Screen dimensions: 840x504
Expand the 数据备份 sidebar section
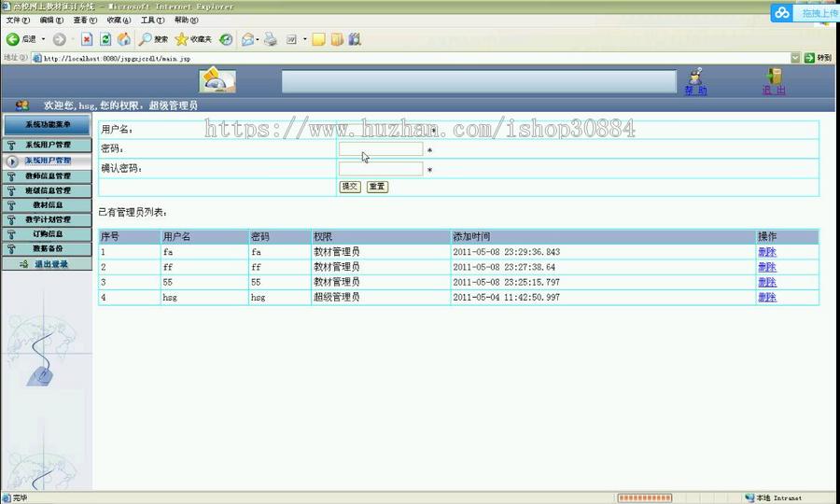pyautogui.click(x=48, y=248)
